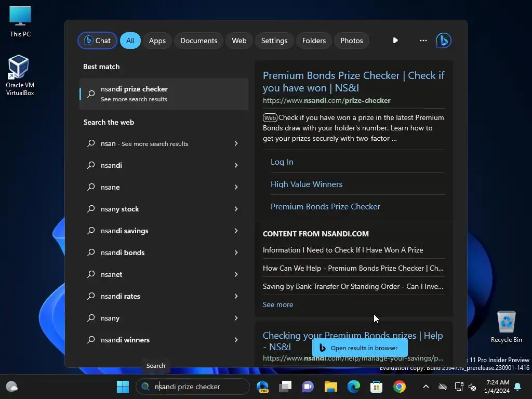Launch Microsoft Edge from taskbar

click(x=353, y=387)
